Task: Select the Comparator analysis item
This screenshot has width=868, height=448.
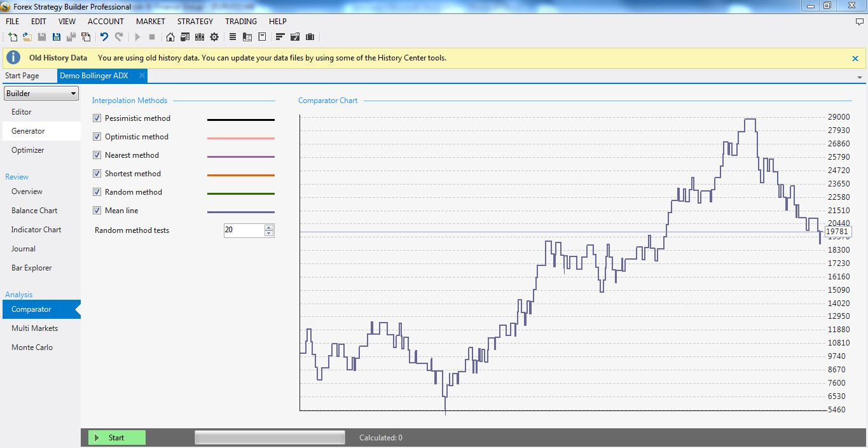Action: 41,309
